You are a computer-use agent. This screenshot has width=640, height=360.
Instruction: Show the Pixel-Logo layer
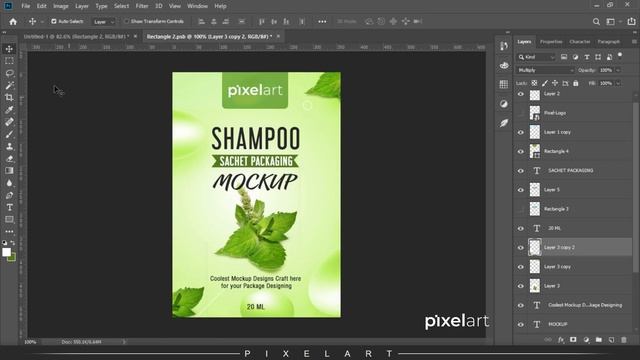tap(520, 113)
